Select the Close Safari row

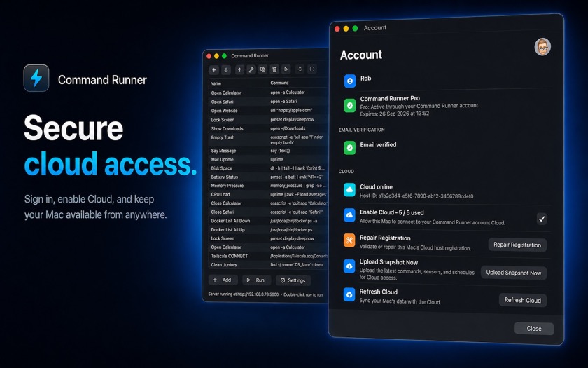pyautogui.click(x=267, y=212)
